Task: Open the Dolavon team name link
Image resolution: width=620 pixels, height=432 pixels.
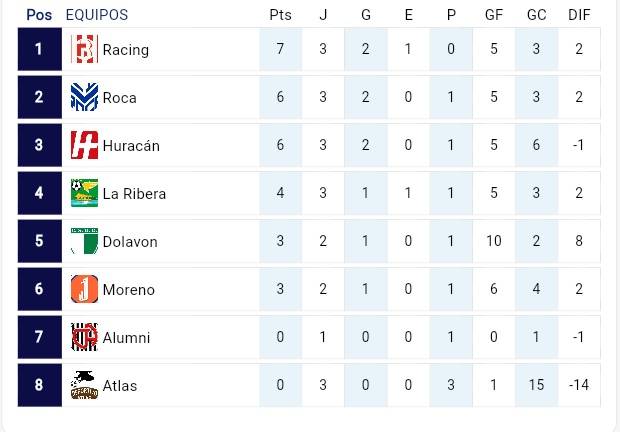Action: [x=130, y=242]
